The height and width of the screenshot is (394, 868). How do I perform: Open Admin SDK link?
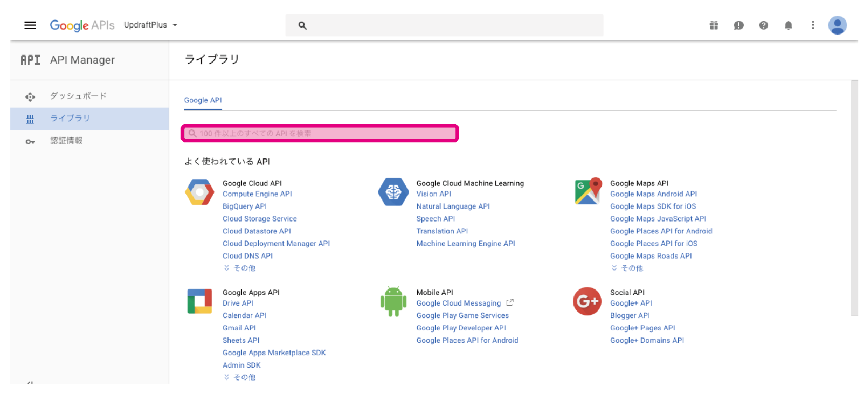[x=242, y=366]
